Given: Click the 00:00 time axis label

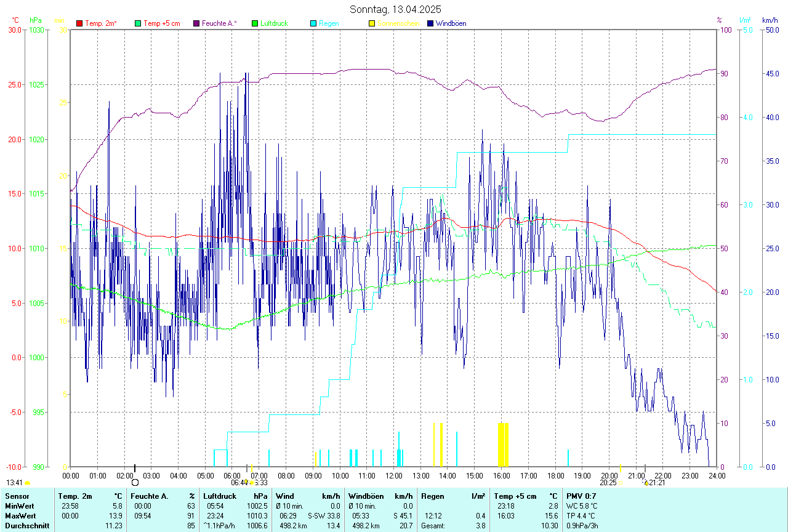Looking at the screenshot, I should (x=71, y=475).
